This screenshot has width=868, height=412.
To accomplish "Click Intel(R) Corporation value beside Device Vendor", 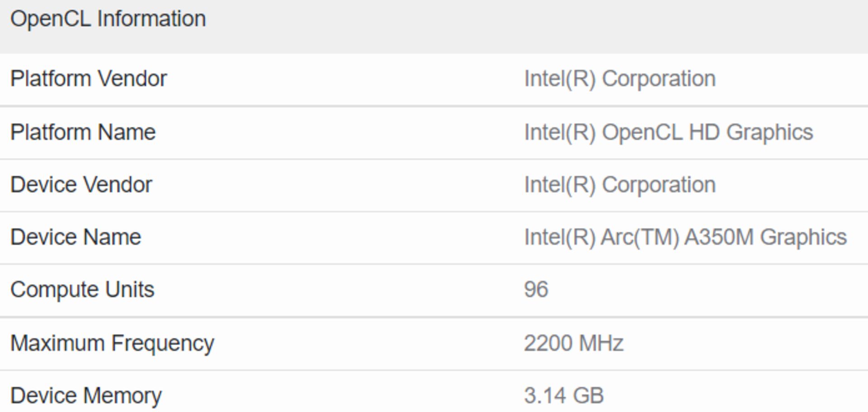I will click(x=620, y=185).
